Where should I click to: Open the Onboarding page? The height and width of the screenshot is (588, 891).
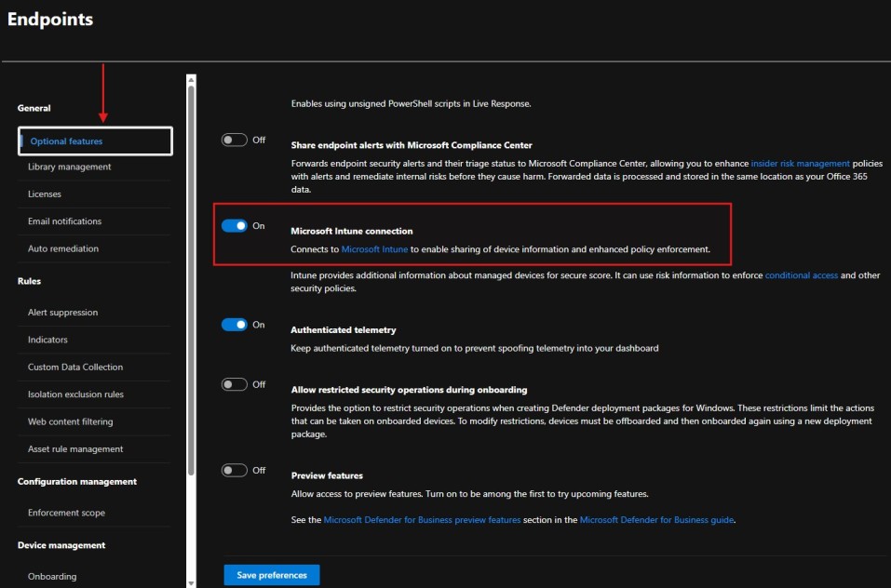coord(52,576)
